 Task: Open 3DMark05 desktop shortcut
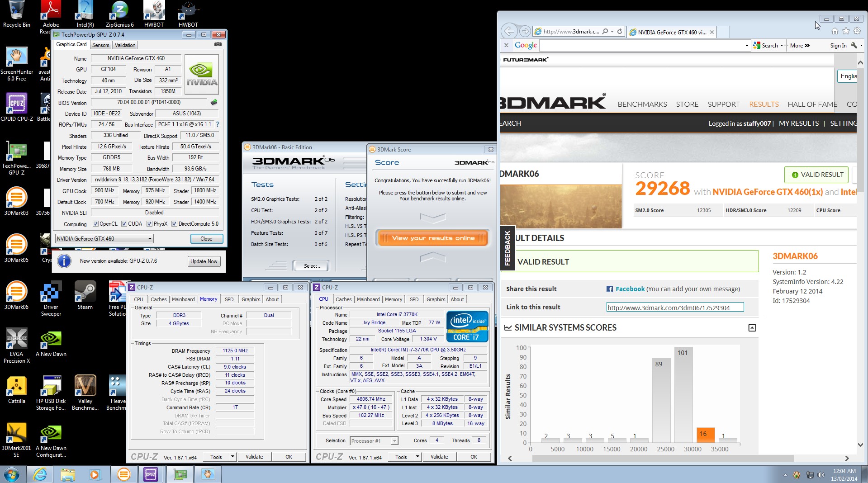click(x=16, y=249)
